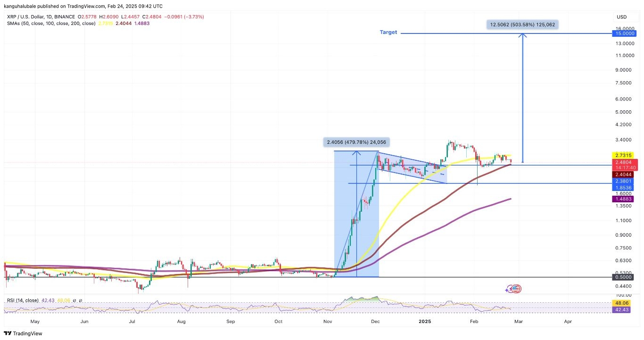644x340 pixels.
Task: Click the blue Target label on the chart
Action: tap(388, 33)
